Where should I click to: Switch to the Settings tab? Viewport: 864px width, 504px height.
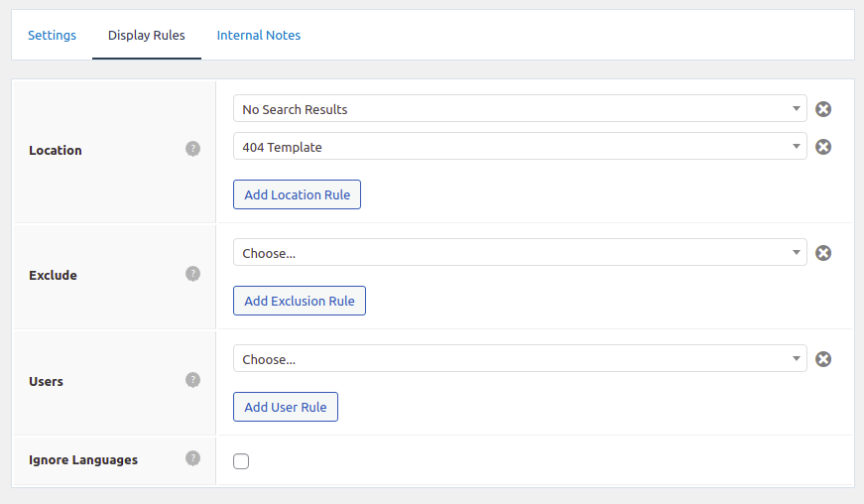coord(52,36)
